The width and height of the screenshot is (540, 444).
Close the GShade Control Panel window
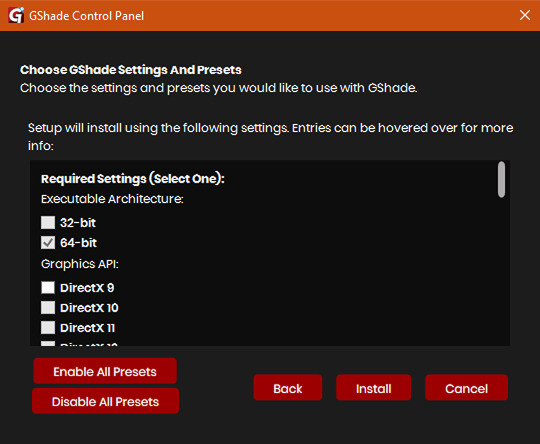525,15
